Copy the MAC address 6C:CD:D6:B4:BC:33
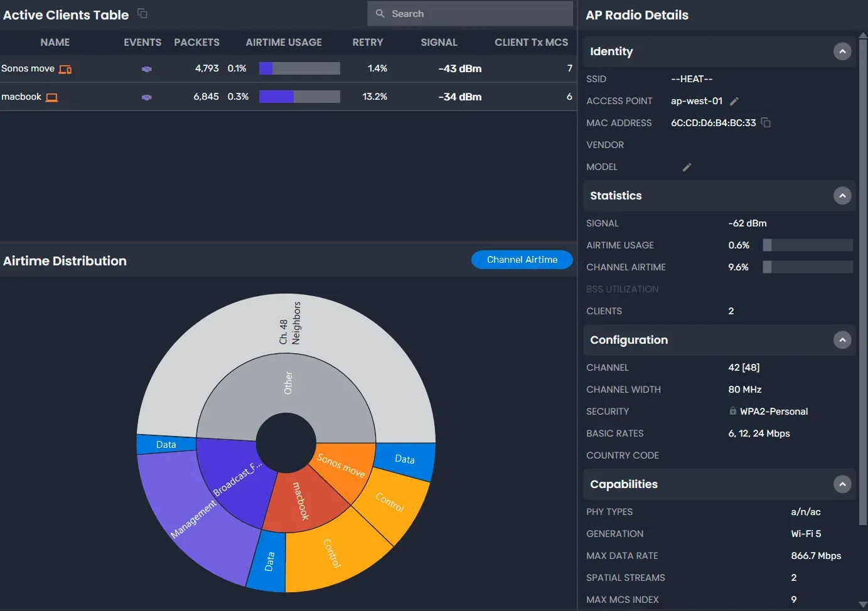 pyautogui.click(x=766, y=122)
